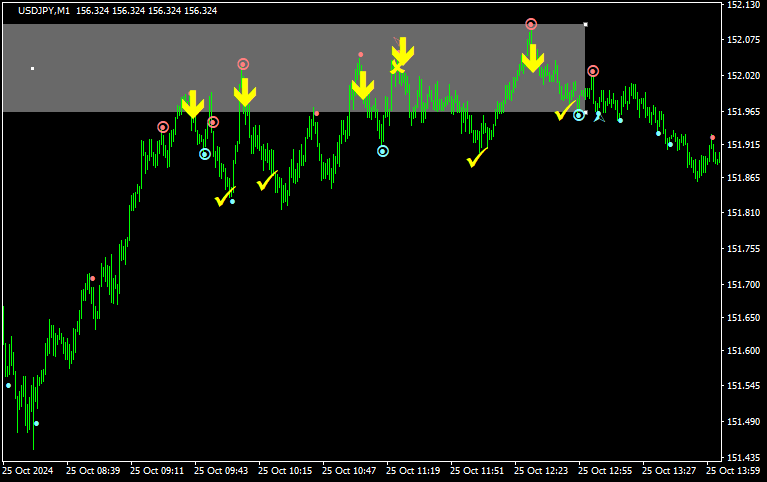Grab the rectangle's top-right white anchor point
Screen dimensions: 767x482
[586, 24]
